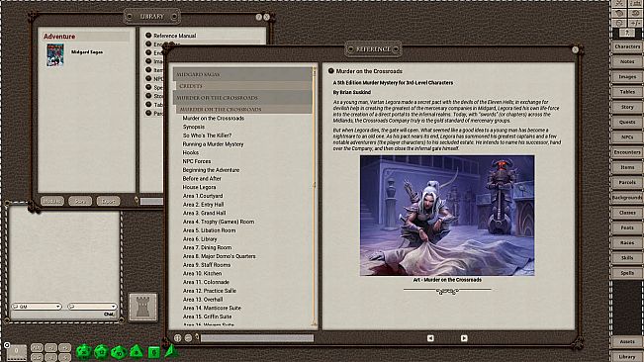
Task: Open the GM speaker dropdown in chat
Action: (x=37, y=307)
